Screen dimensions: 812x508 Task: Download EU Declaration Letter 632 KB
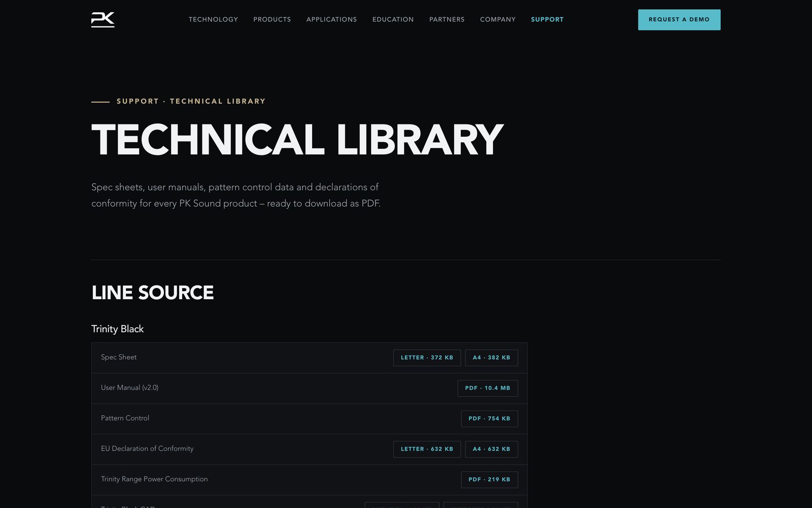tap(427, 449)
